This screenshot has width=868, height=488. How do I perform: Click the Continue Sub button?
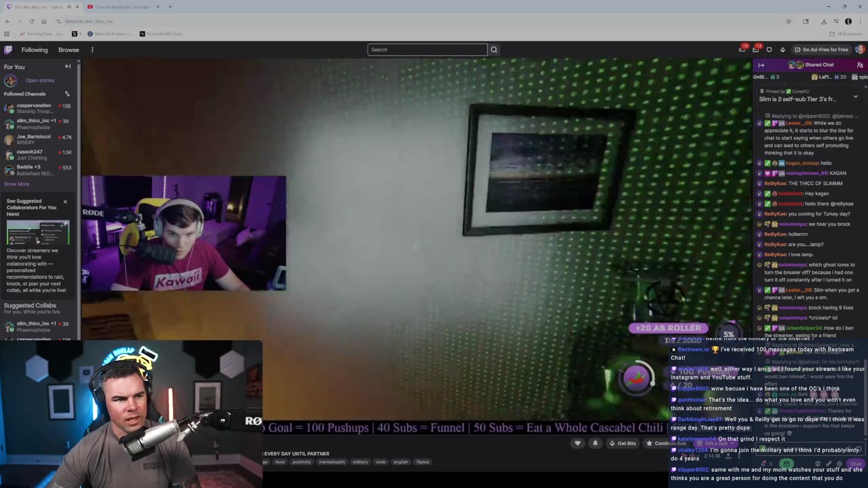tap(667, 443)
